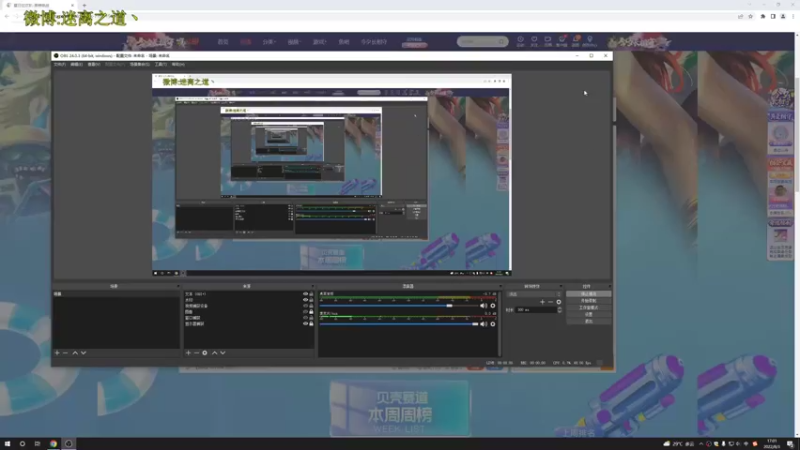Show hidden icons chevron in system tray

tap(701, 444)
